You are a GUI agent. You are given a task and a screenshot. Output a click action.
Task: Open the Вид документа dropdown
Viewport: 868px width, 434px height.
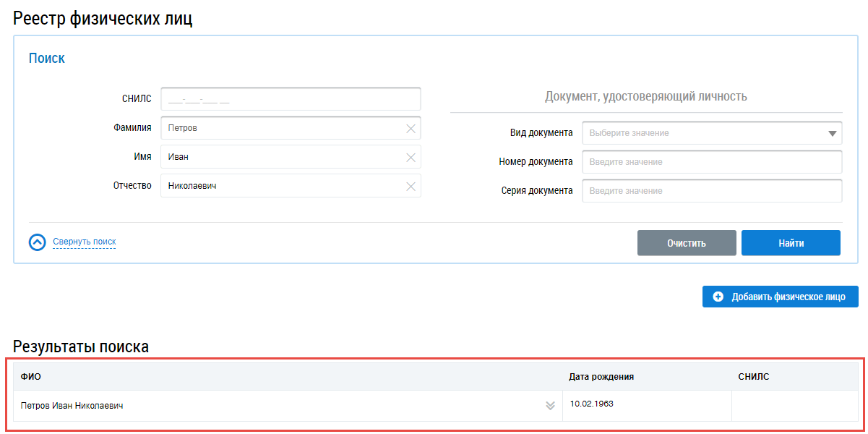(705, 133)
